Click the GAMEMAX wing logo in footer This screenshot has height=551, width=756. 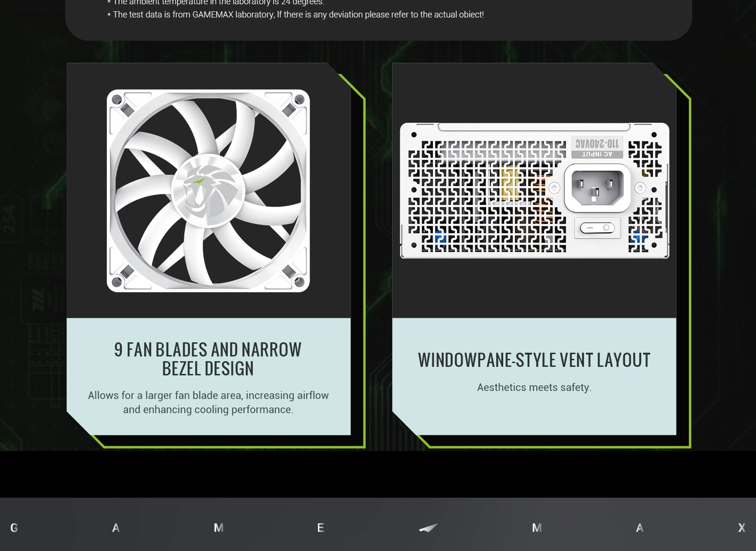(429, 528)
